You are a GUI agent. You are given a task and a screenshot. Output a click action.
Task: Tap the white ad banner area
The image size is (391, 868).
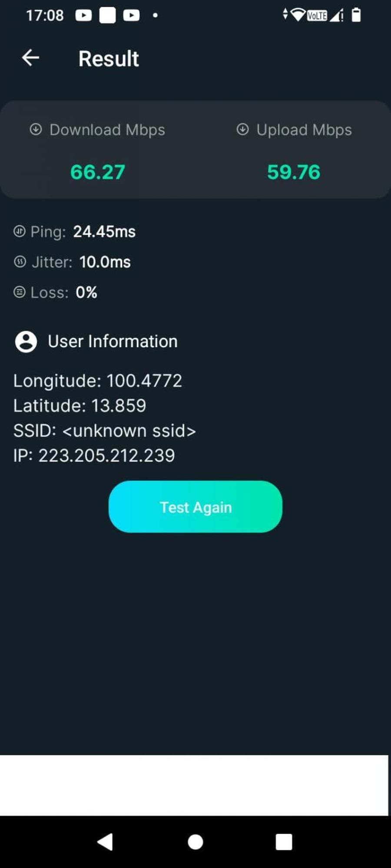click(194, 785)
